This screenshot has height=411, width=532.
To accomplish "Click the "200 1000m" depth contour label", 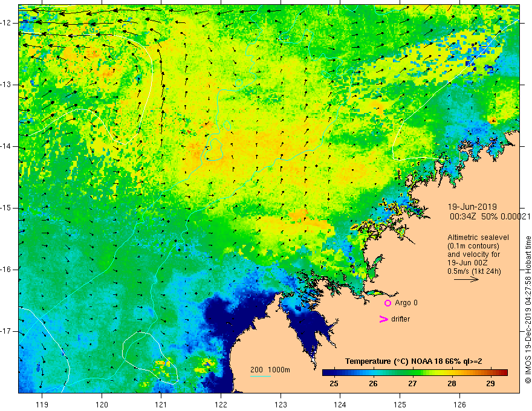I will [x=270, y=370].
